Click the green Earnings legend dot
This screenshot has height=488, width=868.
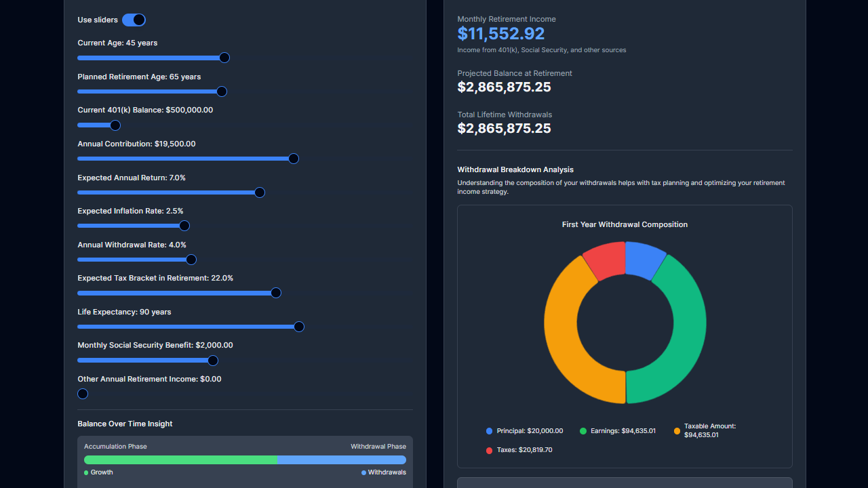583,430
